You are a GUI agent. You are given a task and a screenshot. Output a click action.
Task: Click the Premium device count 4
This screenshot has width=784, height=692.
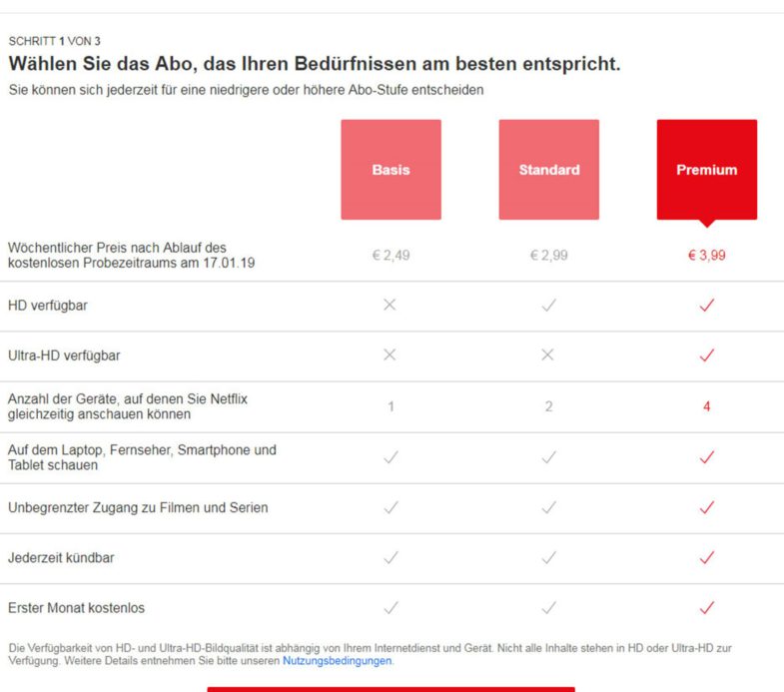pos(706,406)
